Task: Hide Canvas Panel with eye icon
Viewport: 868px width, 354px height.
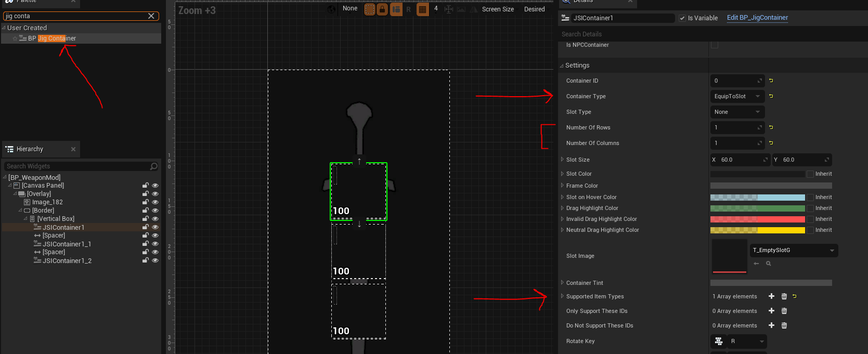Action: pyautogui.click(x=155, y=186)
